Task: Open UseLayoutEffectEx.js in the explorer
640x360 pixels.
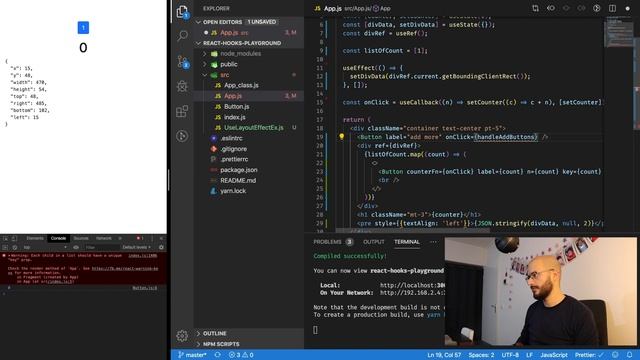Action: tap(249, 128)
